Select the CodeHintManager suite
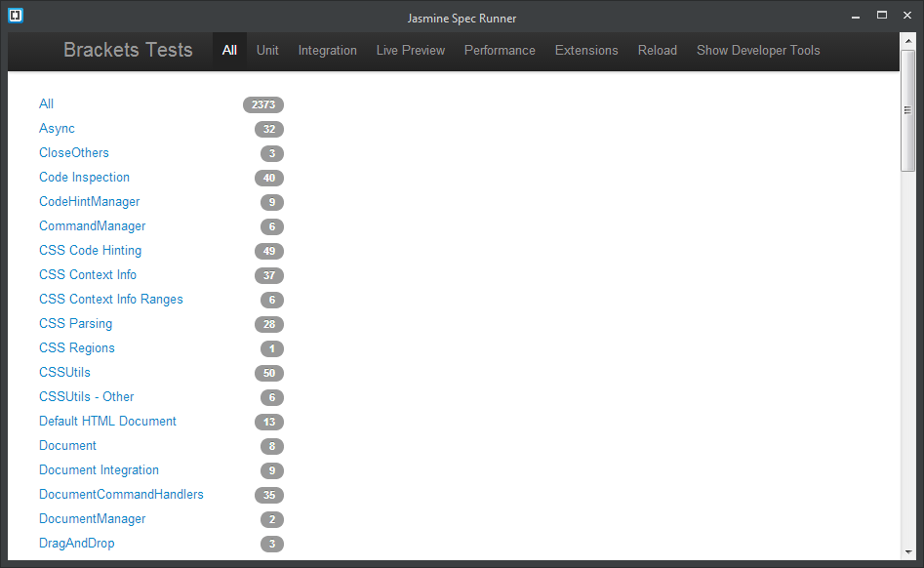 pos(90,201)
